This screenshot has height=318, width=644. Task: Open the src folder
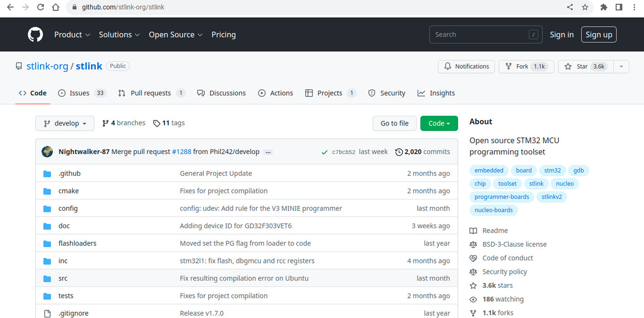pyautogui.click(x=63, y=279)
